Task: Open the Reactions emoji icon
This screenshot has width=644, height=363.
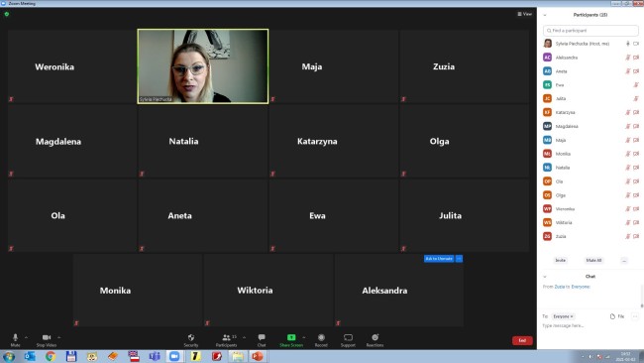Action: pyautogui.click(x=375, y=337)
